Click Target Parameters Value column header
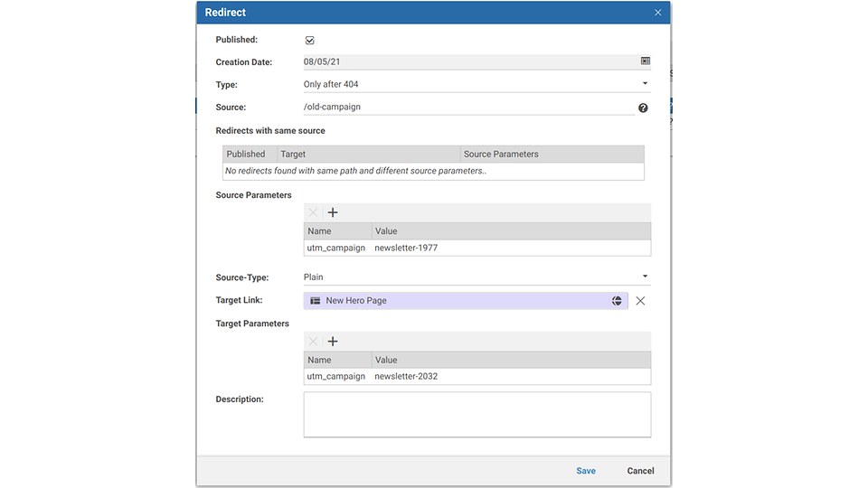The image size is (868, 488). pos(512,360)
